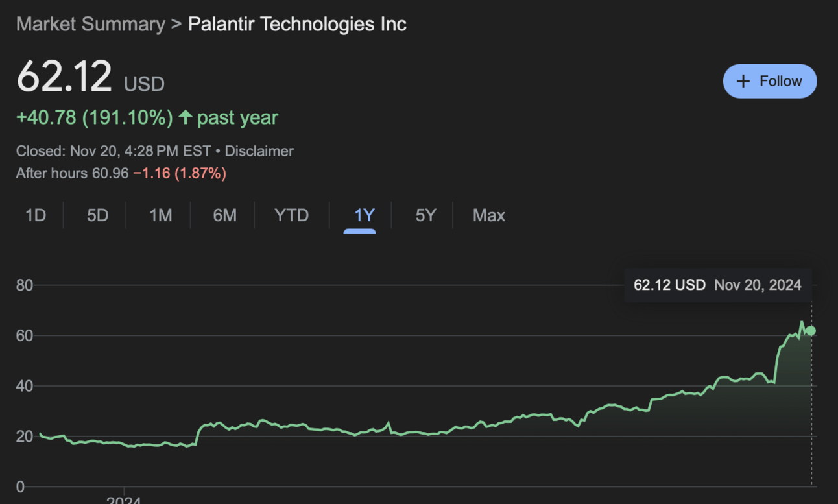Open the Disclaimer link

point(259,151)
